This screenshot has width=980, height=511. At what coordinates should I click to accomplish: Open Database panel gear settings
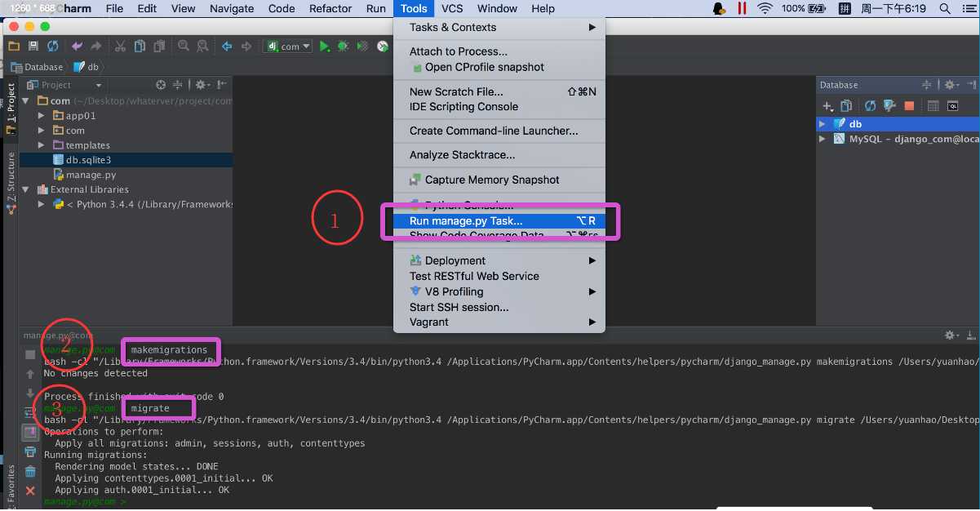point(951,85)
